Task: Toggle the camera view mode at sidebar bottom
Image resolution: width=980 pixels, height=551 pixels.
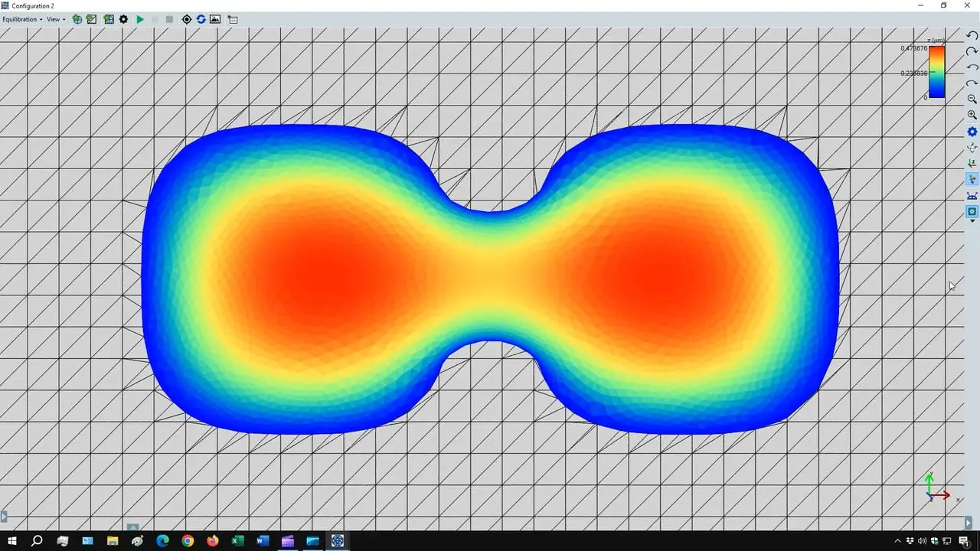Action: 972,212
